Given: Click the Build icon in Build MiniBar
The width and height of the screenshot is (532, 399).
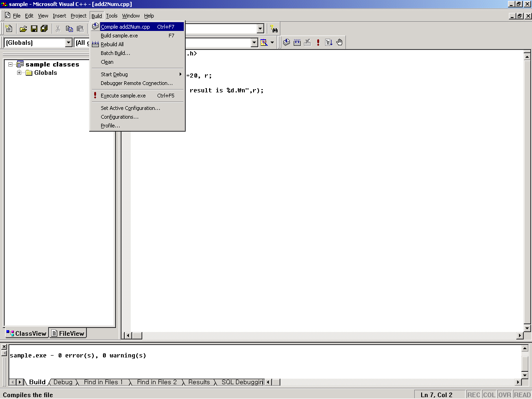Looking at the screenshot, I should 297,42.
